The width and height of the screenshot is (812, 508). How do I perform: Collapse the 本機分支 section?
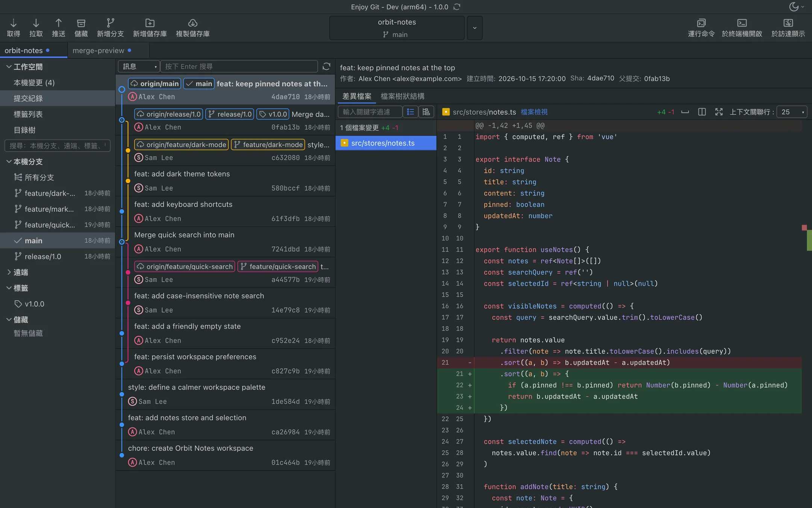coord(9,161)
